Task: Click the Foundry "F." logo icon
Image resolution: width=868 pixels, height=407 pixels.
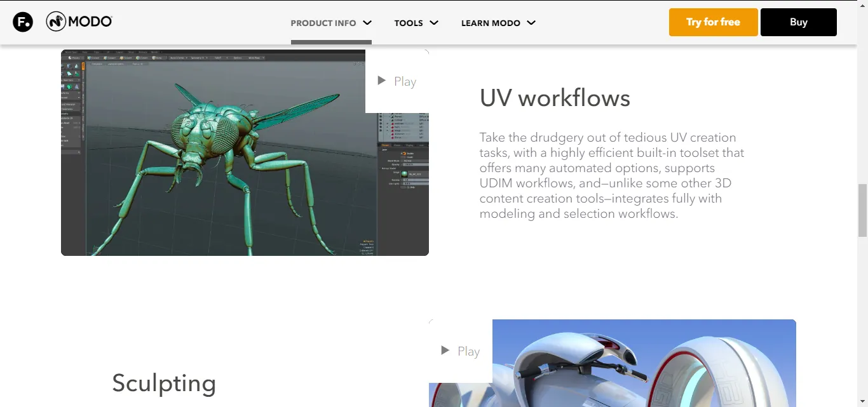Action: coord(23,22)
